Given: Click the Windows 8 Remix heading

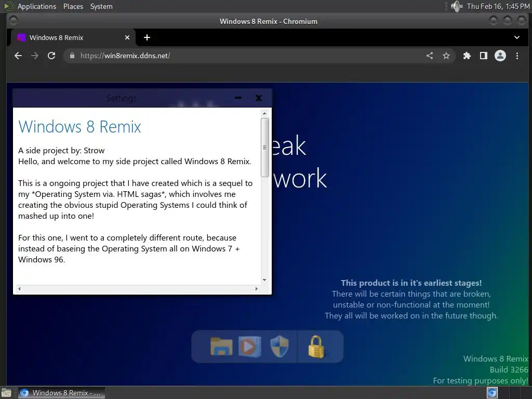Looking at the screenshot, I should 79,127.
